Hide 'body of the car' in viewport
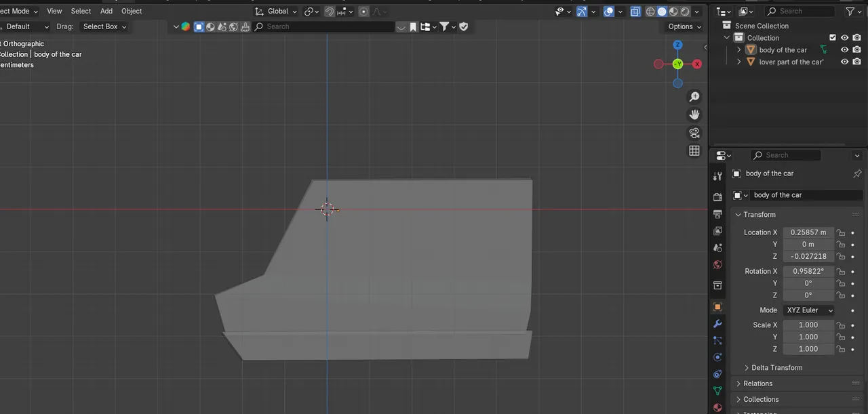The image size is (868, 414). pyautogui.click(x=845, y=49)
